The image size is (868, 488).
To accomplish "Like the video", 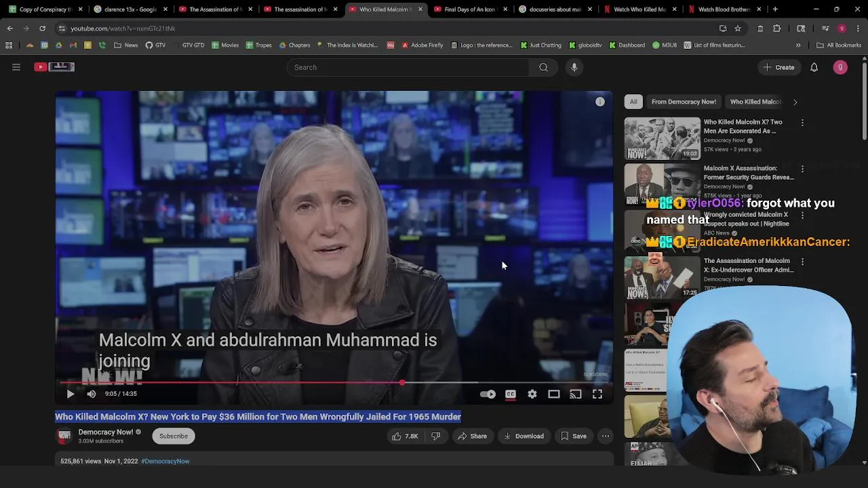I will pyautogui.click(x=405, y=436).
